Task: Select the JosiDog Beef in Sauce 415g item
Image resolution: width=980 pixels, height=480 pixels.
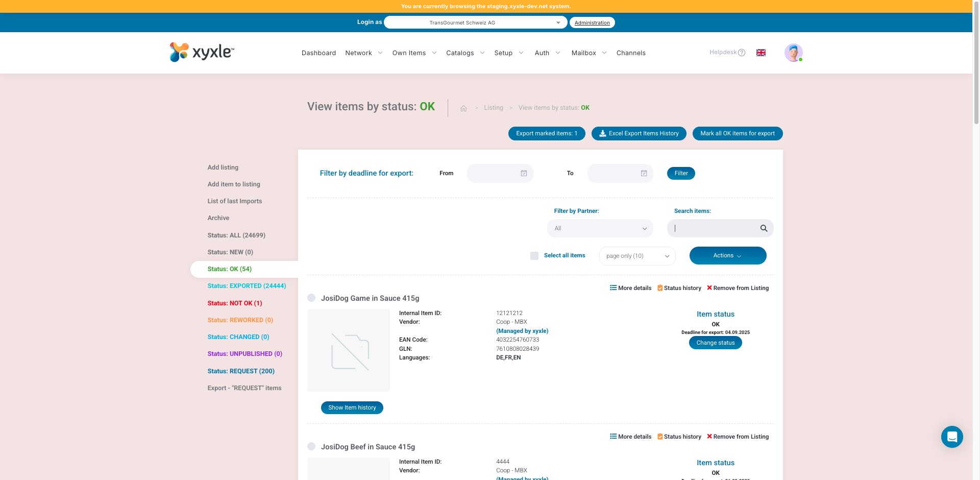Action: 311,446
